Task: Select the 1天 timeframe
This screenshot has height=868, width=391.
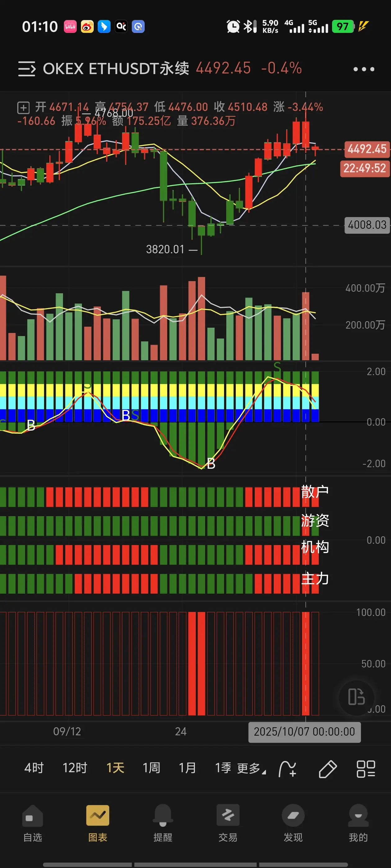Action: click(115, 768)
